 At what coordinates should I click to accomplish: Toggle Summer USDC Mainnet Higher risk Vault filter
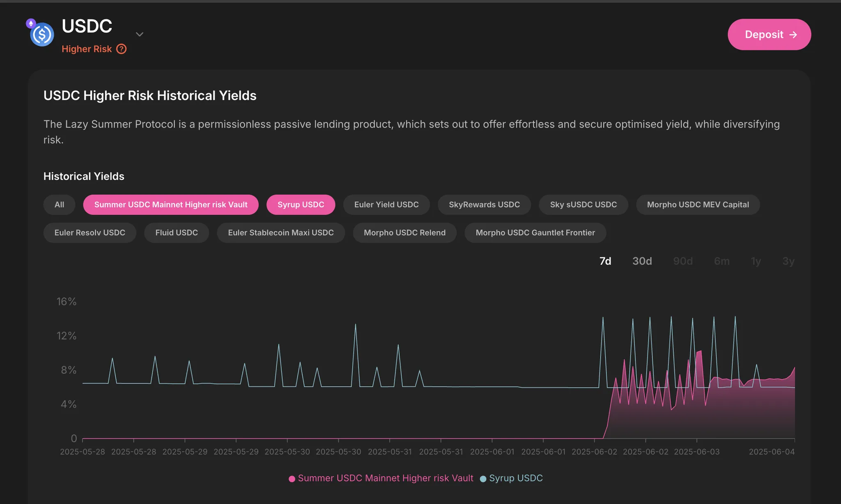pyautogui.click(x=171, y=205)
